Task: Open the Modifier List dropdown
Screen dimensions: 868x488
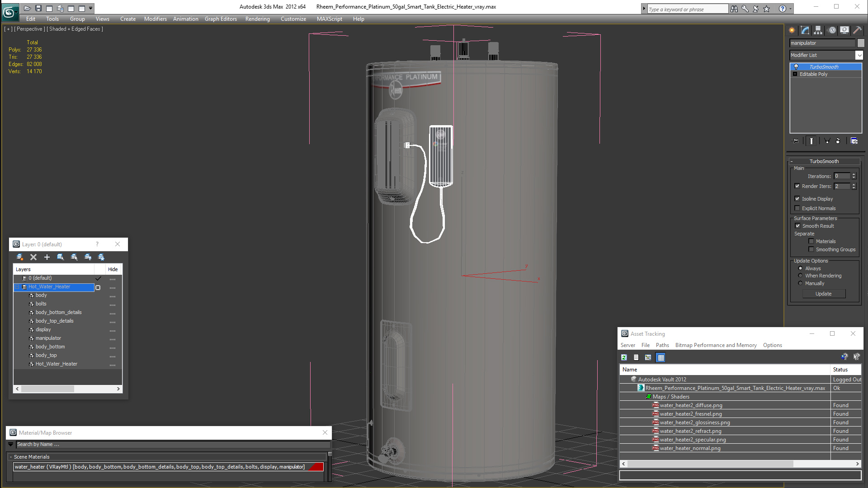Action: 859,55
